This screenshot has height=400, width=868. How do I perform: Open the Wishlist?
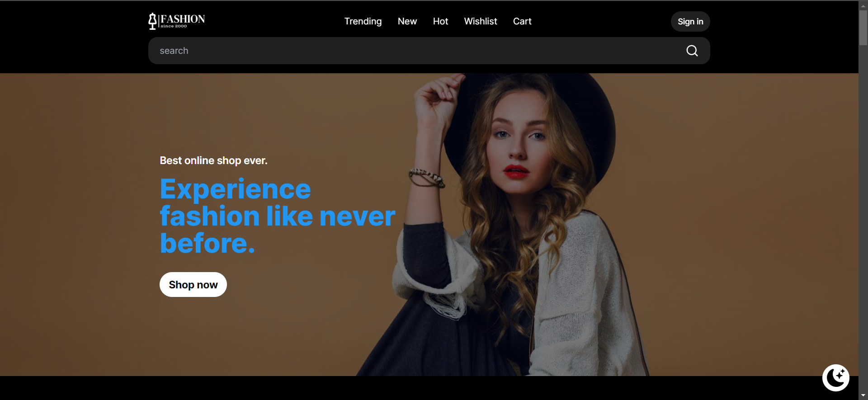480,21
